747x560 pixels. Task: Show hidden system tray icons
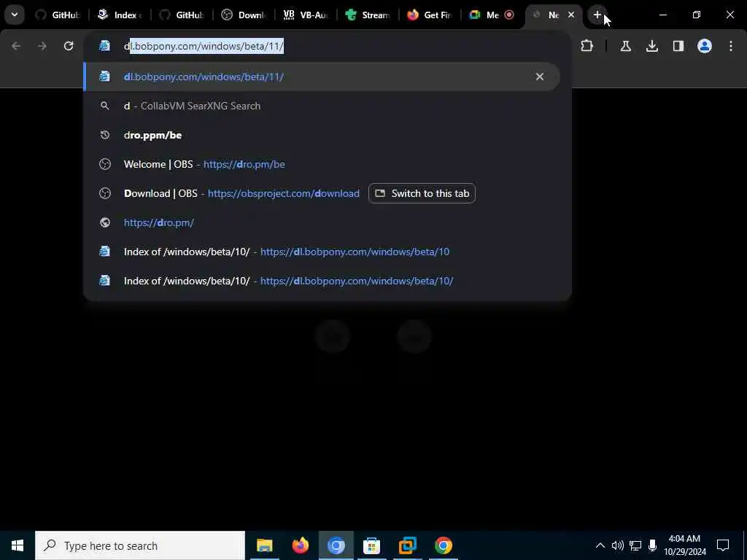point(600,545)
